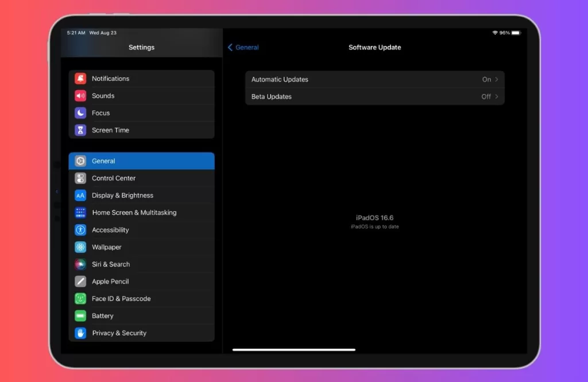Open the Accessibility label
The image size is (588, 382).
(110, 230)
